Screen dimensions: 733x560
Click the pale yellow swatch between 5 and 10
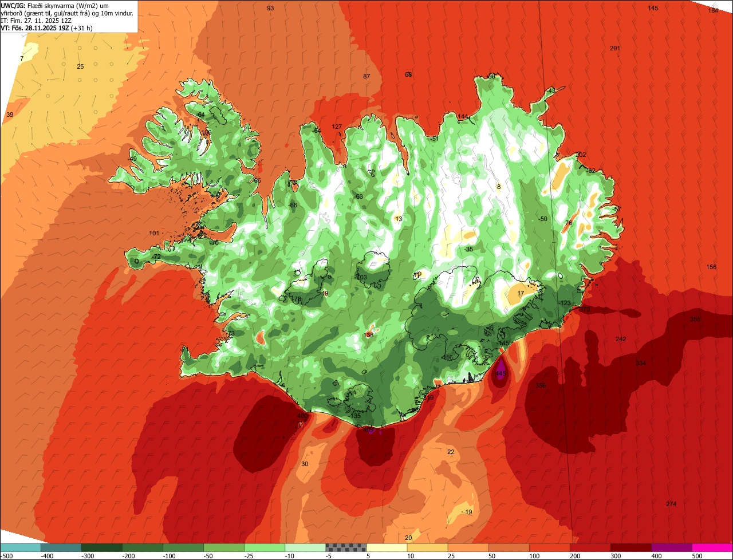[387, 547]
